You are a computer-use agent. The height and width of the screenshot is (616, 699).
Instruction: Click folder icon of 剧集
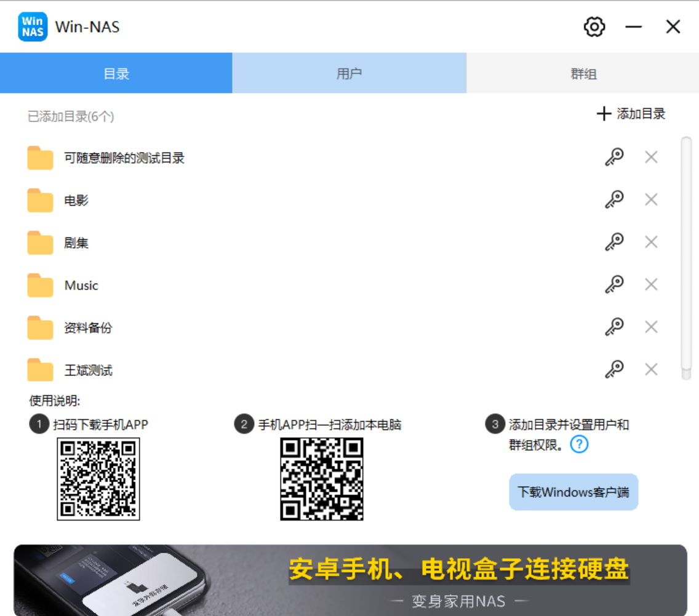point(40,242)
